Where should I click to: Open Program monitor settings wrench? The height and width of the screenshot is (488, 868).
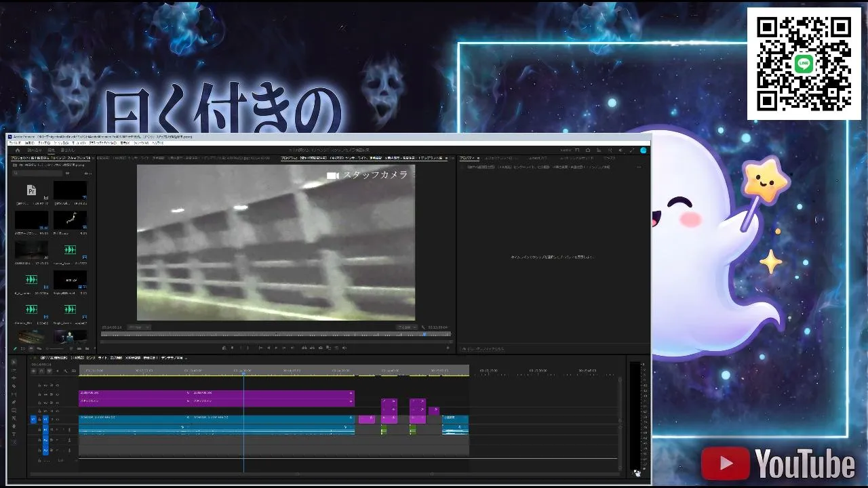pos(423,327)
